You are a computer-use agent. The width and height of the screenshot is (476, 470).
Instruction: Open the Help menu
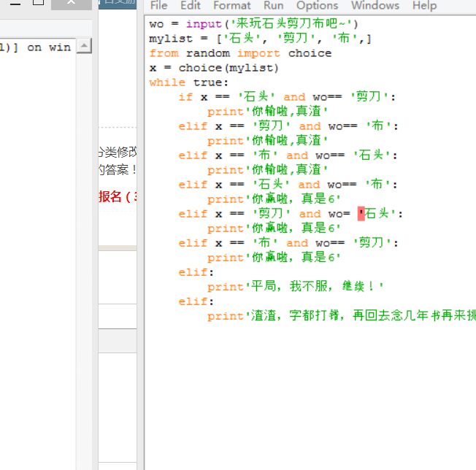click(x=423, y=6)
